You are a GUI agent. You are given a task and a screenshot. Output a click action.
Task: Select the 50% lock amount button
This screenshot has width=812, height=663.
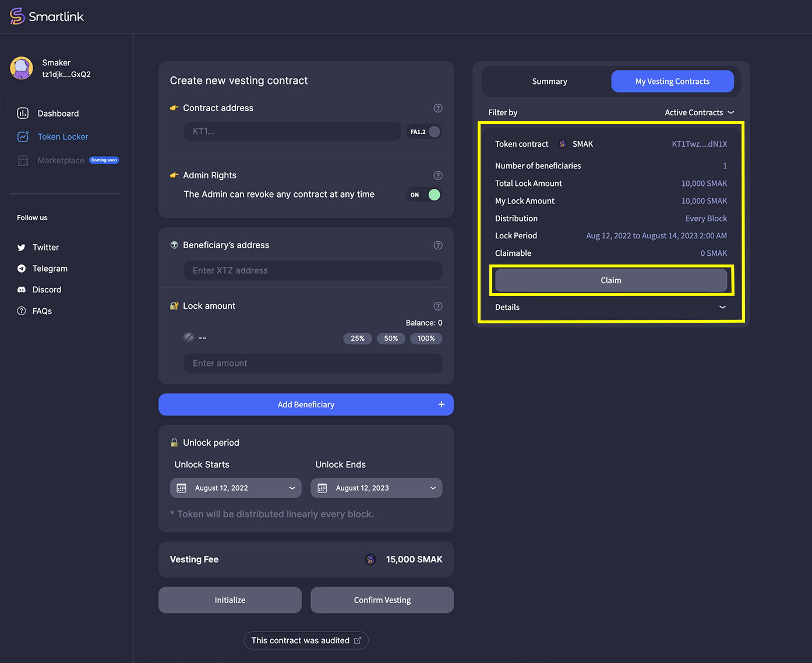pos(391,338)
